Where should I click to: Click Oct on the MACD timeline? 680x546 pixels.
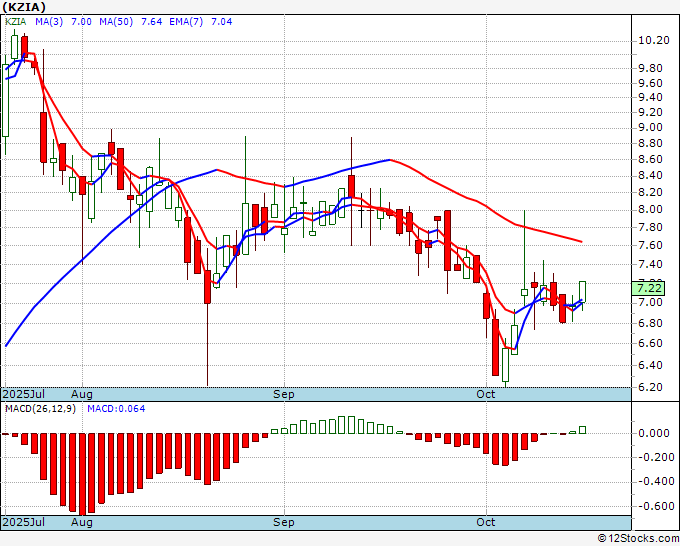point(485,522)
